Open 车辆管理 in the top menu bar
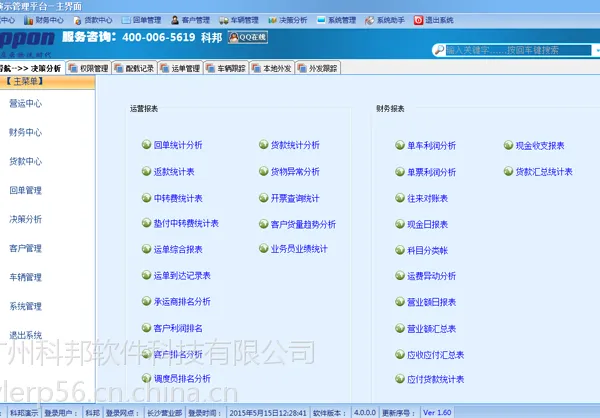Image resolution: width=600 pixels, height=418 pixels. (239, 20)
